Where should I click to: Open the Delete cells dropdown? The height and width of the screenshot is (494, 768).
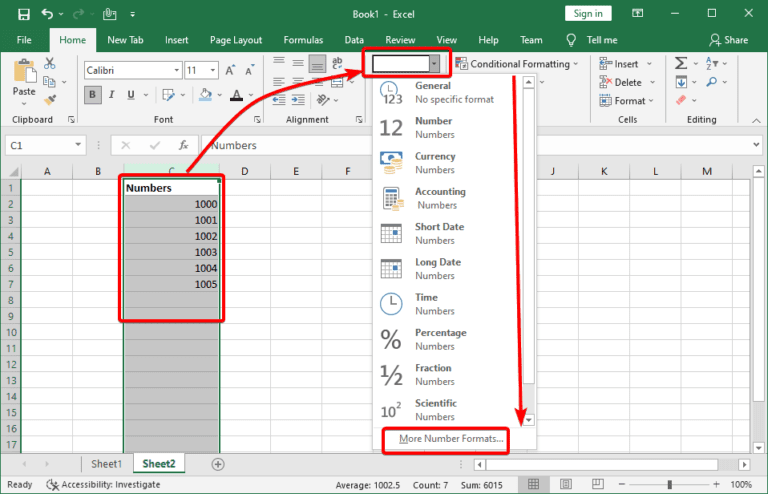point(652,82)
